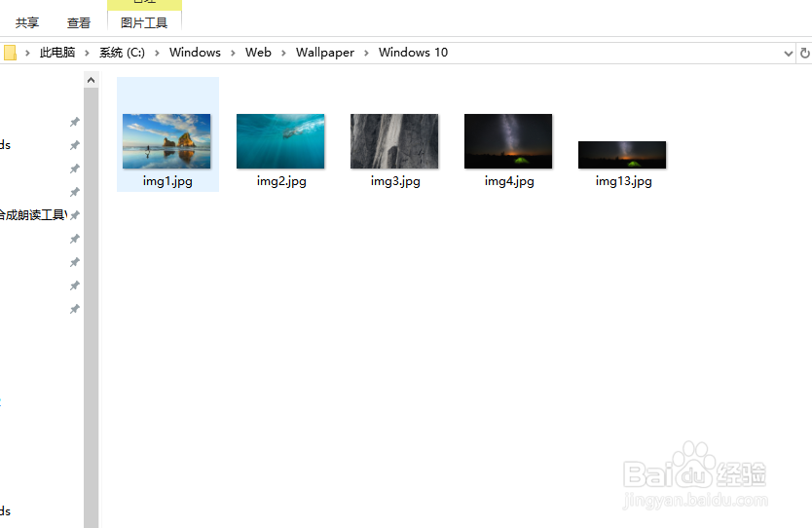Expand chevron before 此电脑 in path
This screenshot has width=812, height=528.
click(x=27, y=53)
